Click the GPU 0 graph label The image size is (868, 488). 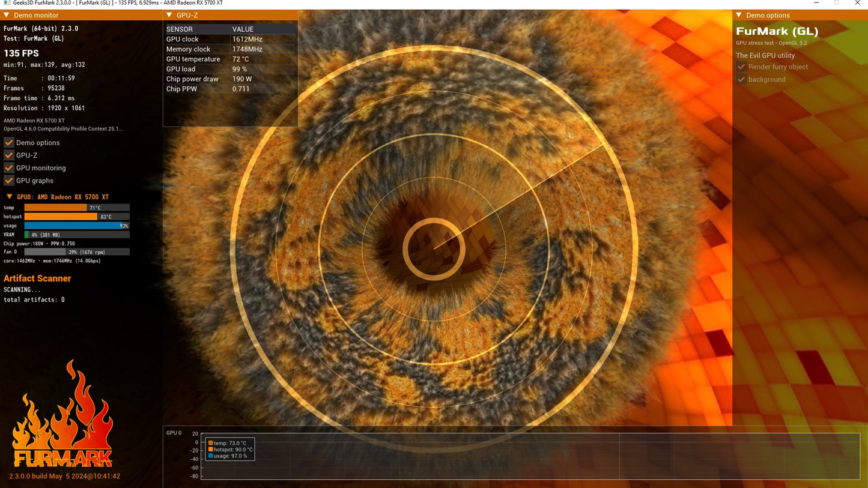pos(174,433)
